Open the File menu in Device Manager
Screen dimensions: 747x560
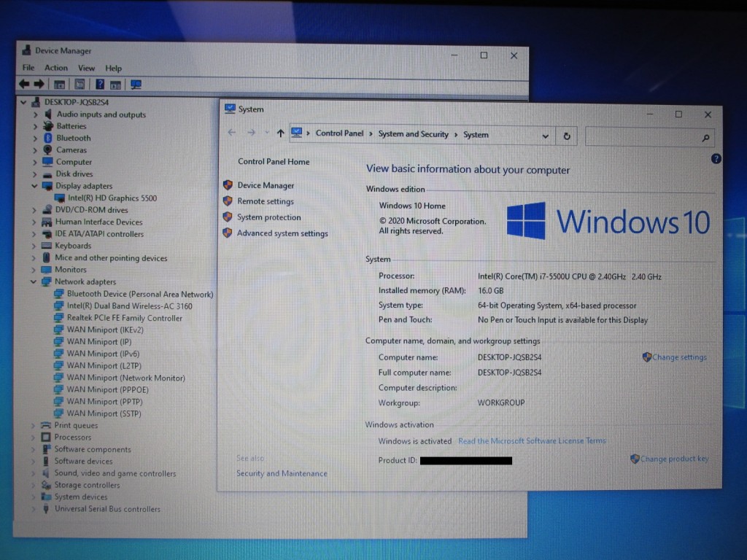point(28,68)
